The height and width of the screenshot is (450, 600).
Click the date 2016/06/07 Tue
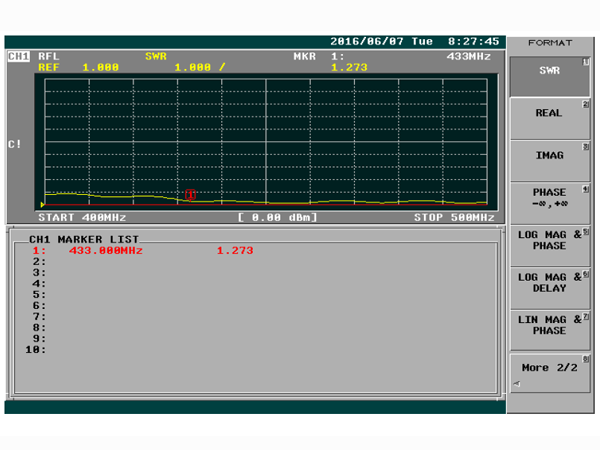pyautogui.click(x=382, y=41)
